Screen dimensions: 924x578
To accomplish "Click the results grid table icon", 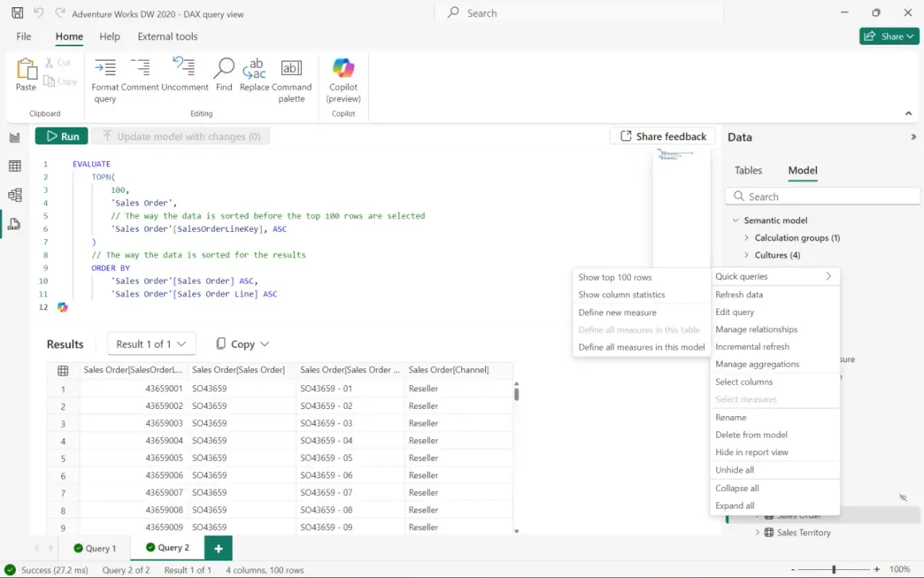I will point(63,371).
